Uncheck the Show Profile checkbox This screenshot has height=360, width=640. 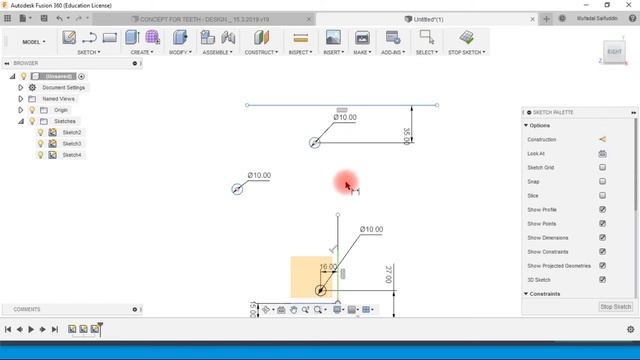pos(602,209)
